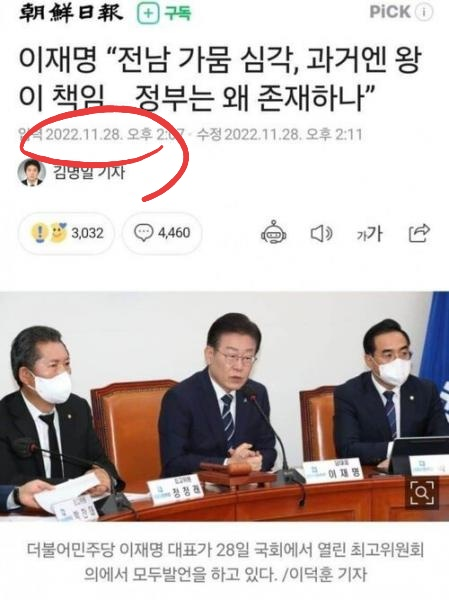Open the 이재명 meeting article photo
This screenshot has width=449, height=600.
click(224, 406)
